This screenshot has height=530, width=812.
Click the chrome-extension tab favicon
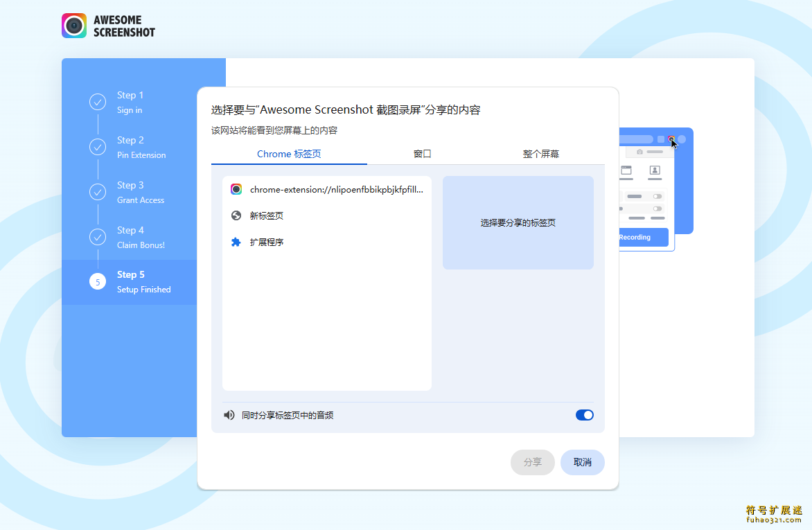pyautogui.click(x=236, y=189)
